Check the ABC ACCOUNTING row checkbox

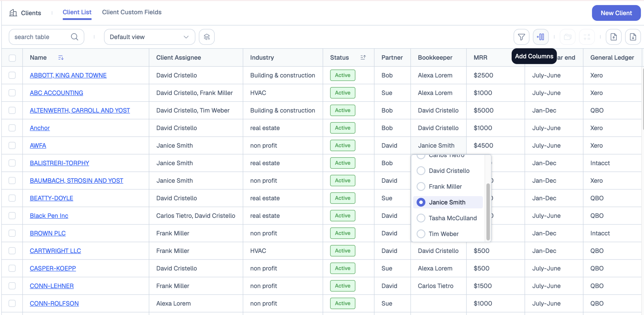pyautogui.click(x=12, y=93)
